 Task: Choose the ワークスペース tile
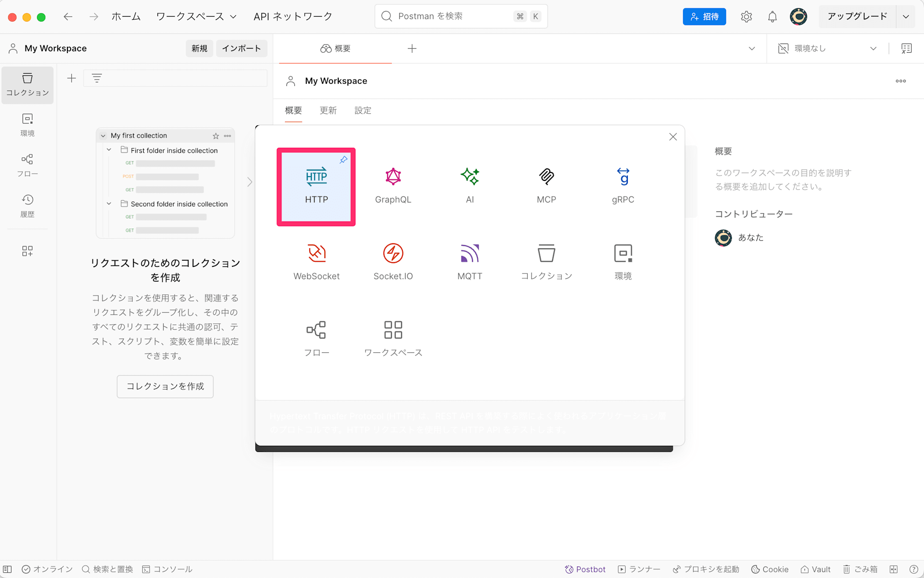(393, 340)
